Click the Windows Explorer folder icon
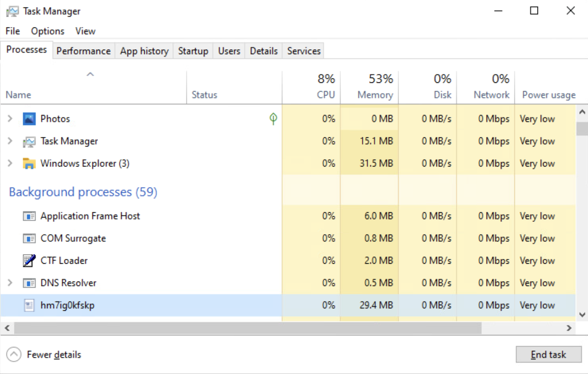The image size is (588, 374). click(29, 163)
